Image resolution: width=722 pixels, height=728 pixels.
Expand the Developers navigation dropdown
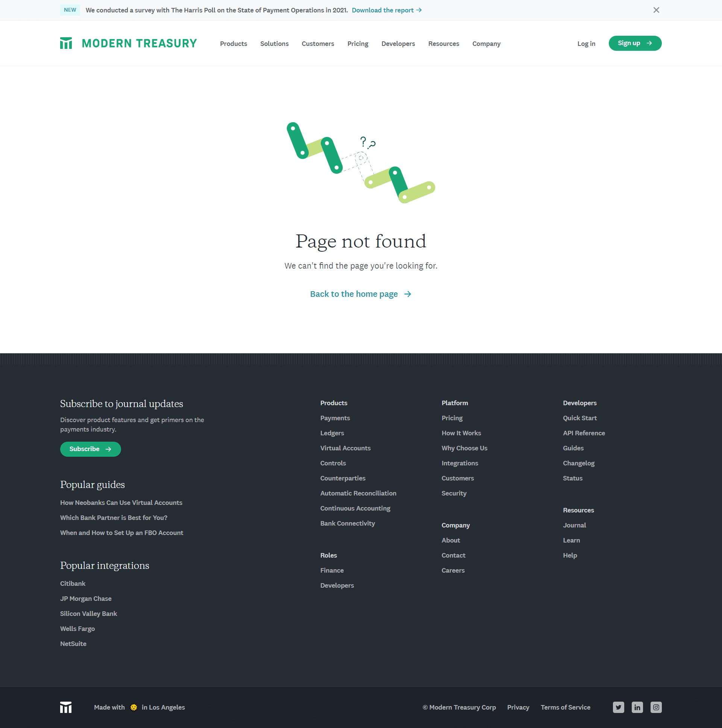(x=397, y=44)
